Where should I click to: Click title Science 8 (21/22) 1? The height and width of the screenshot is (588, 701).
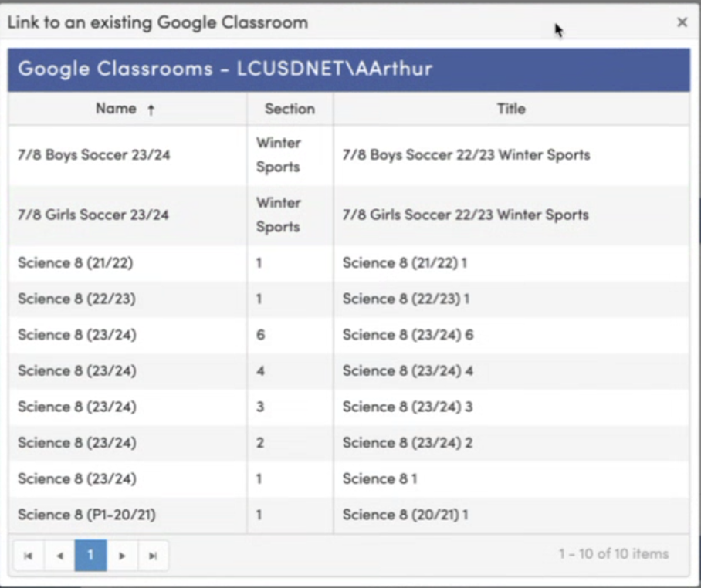click(405, 262)
